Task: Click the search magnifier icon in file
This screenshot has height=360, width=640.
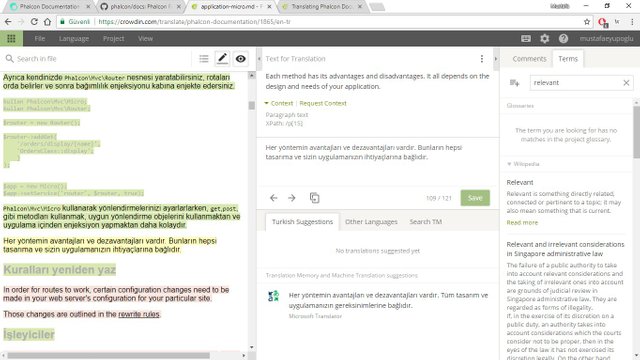Action: coord(9,59)
